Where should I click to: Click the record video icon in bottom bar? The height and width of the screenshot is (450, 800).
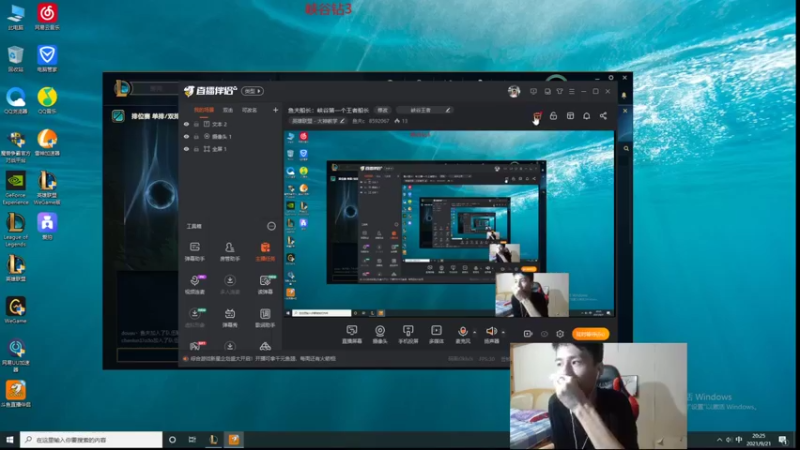(x=528, y=334)
